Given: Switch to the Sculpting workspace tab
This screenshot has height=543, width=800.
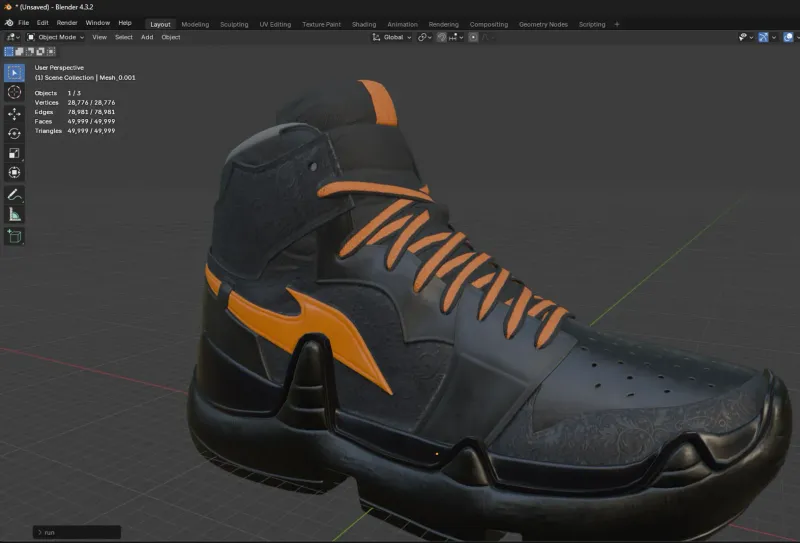Looking at the screenshot, I should point(234,24).
